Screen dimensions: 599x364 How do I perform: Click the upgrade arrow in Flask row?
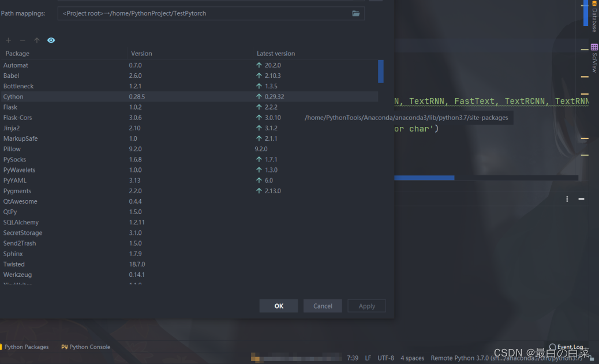coord(259,107)
